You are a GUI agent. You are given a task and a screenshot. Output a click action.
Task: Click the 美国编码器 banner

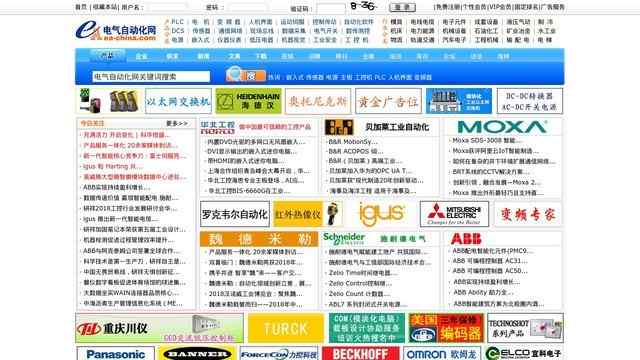[446, 328]
